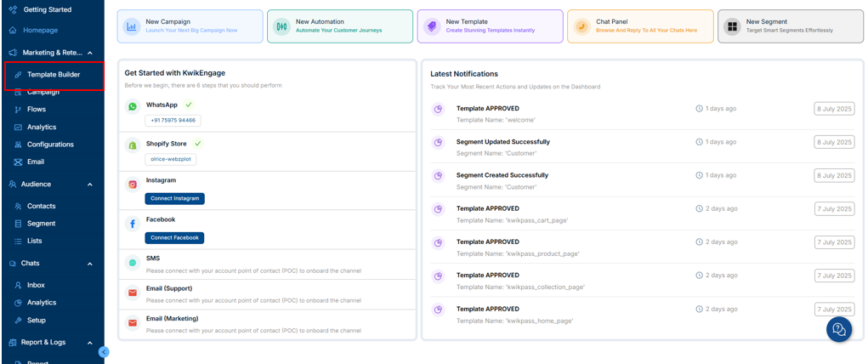Click the +91 75975 94466 WhatsApp number chip
The height and width of the screenshot is (364, 868).
click(173, 120)
